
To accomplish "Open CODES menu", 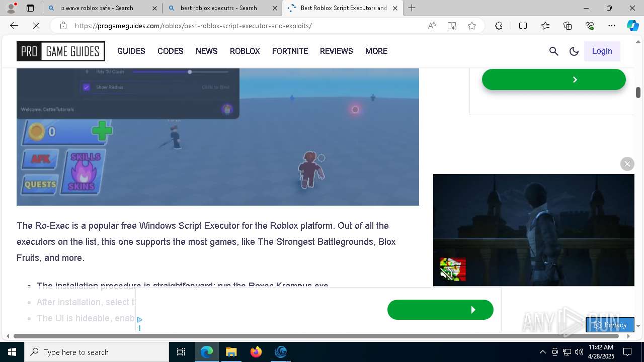I will click(x=171, y=51).
